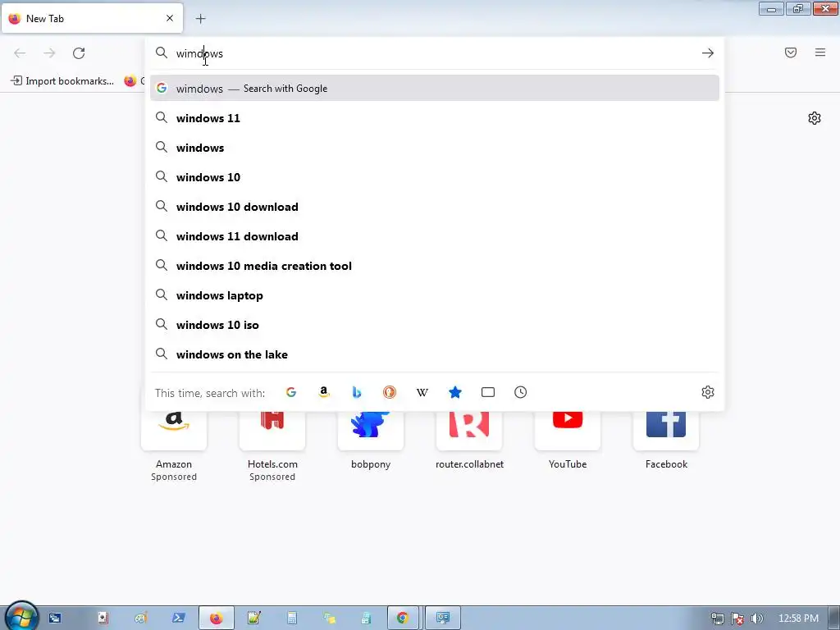Select 'windows 10 iso' suggestion

(x=435, y=325)
